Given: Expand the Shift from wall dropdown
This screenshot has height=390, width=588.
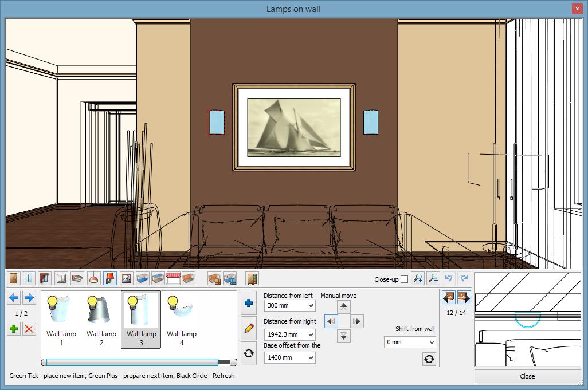Looking at the screenshot, I should [x=410, y=342].
